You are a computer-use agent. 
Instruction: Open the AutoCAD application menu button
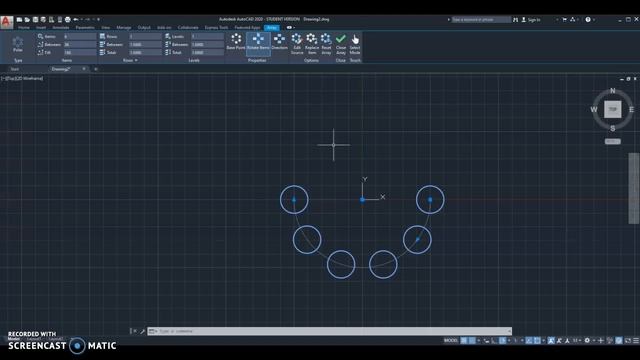tap(7, 22)
